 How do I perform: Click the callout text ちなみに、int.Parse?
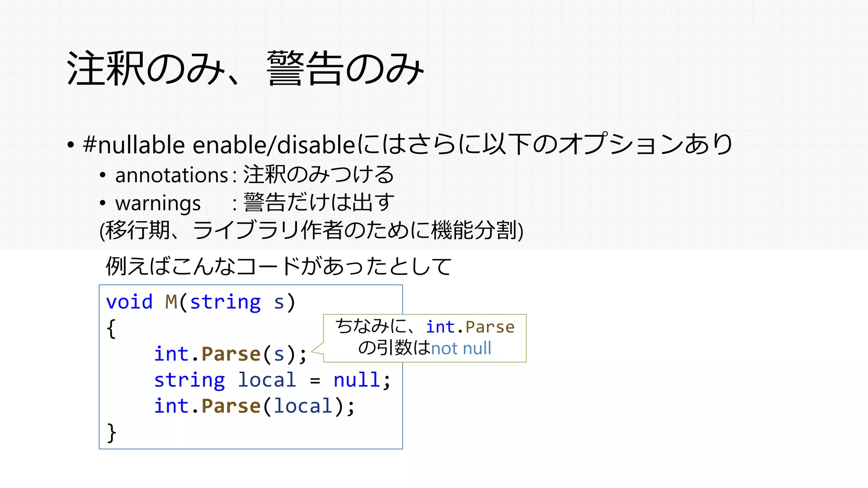425,327
